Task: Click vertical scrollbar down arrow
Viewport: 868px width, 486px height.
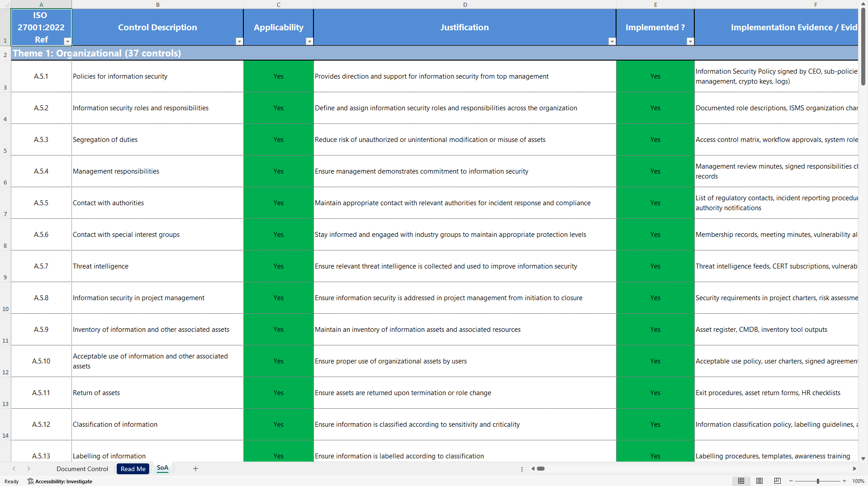Action: (863, 458)
